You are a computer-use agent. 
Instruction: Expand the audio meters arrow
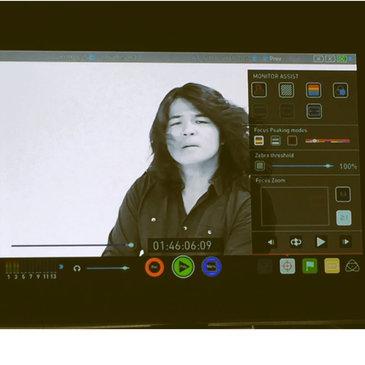point(61,267)
